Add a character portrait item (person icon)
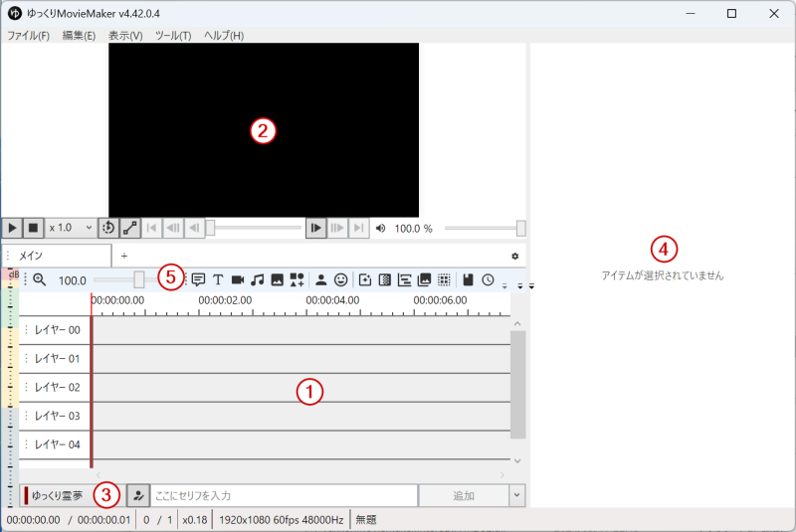 point(321,280)
